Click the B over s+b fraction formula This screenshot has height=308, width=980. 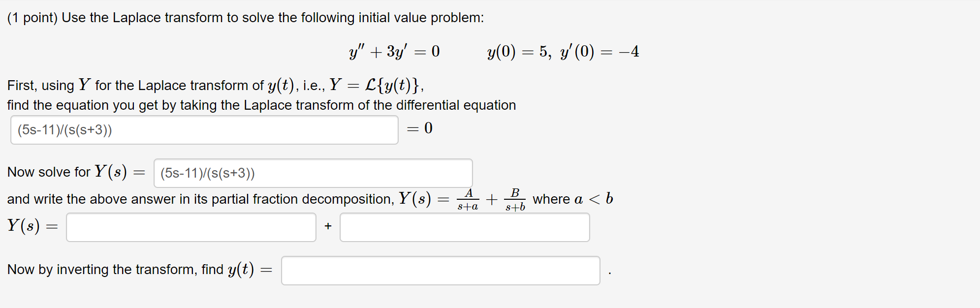(x=515, y=199)
